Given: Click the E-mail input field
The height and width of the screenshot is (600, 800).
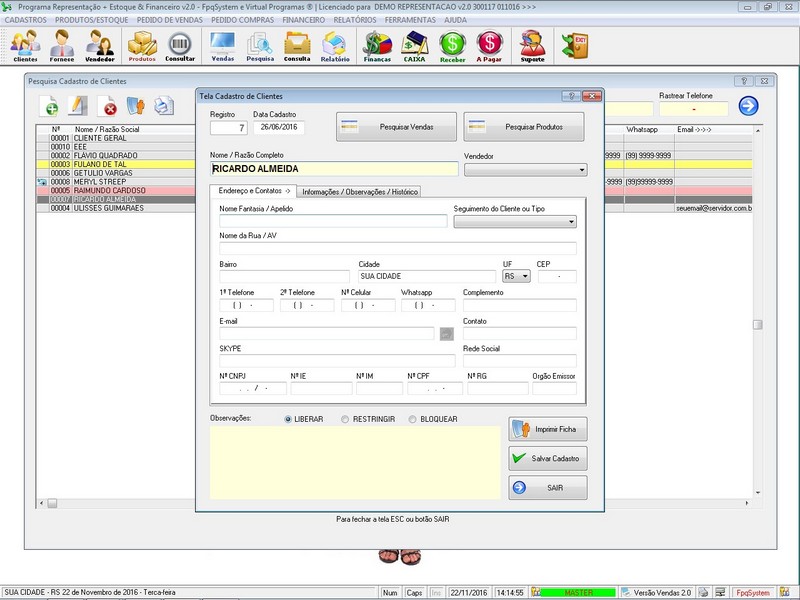Looking at the screenshot, I should [x=327, y=334].
